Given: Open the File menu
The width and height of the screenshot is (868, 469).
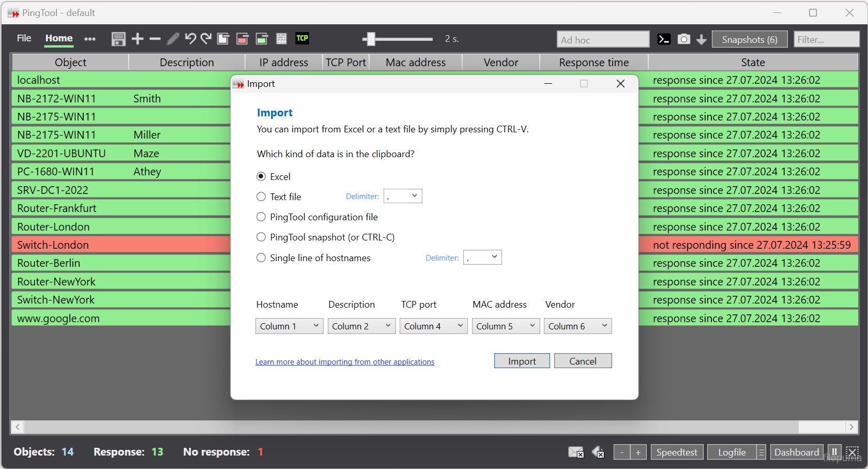Looking at the screenshot, I should pos(24,38).
